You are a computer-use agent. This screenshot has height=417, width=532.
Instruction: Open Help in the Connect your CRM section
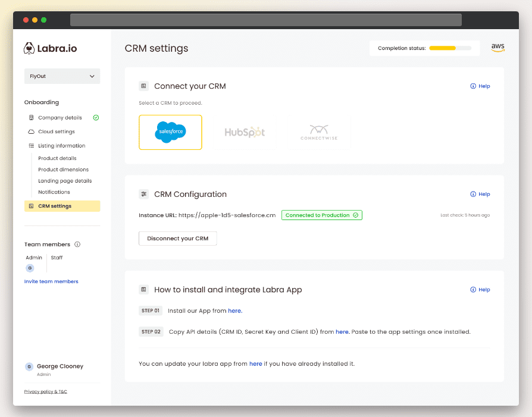pos(480,86)
